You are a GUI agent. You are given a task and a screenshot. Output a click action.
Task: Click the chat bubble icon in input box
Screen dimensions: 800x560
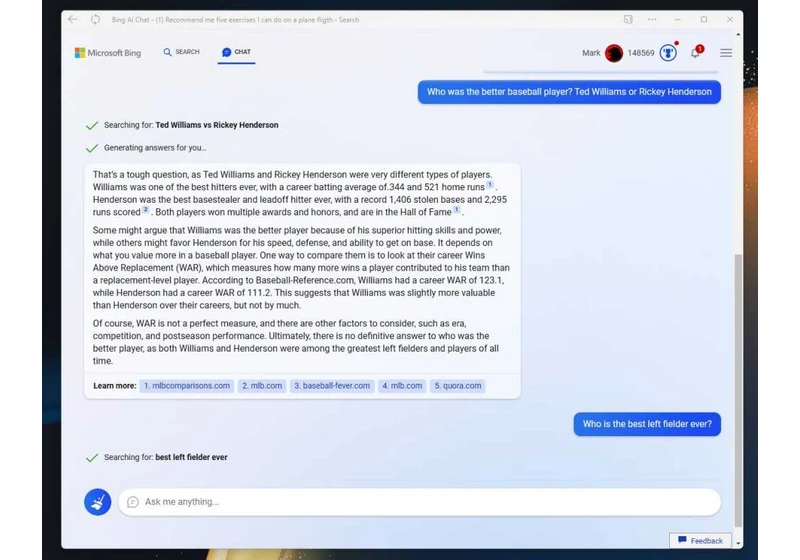[133, 502]
